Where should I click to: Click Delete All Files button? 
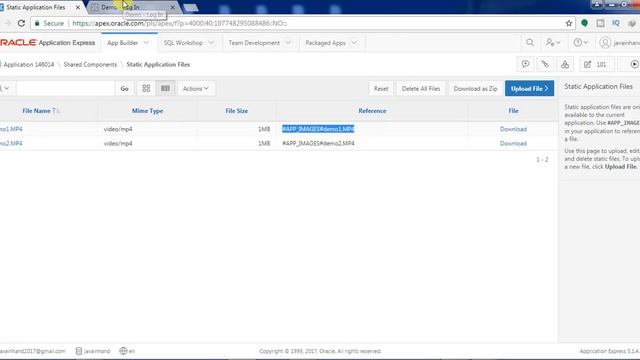point(421,89)
